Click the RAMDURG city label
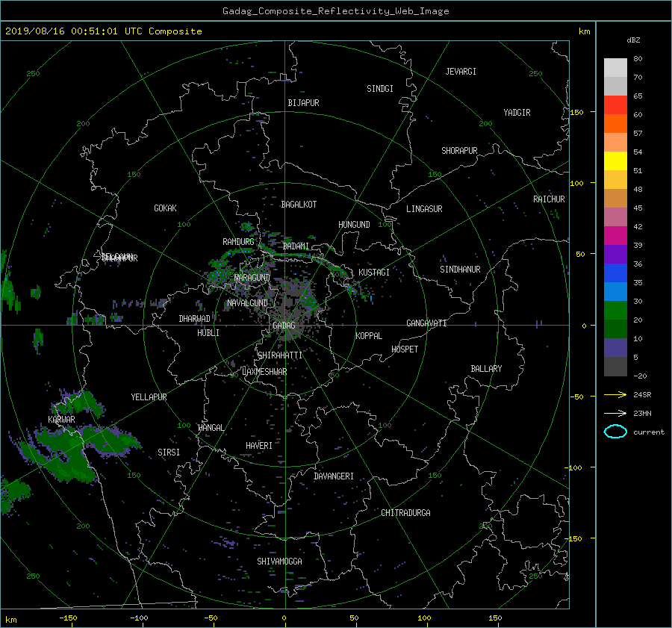 tap(238, 242)
